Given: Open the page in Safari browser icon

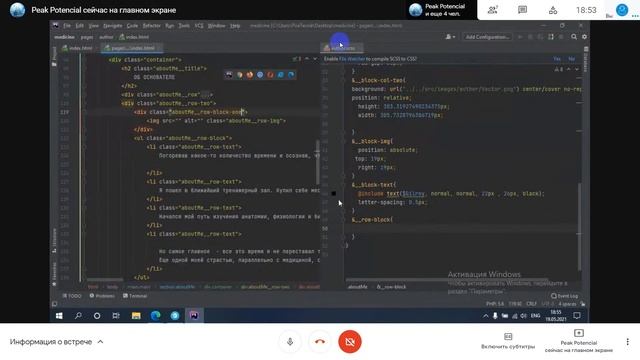Looking at the screenshot, I should 260,75.
